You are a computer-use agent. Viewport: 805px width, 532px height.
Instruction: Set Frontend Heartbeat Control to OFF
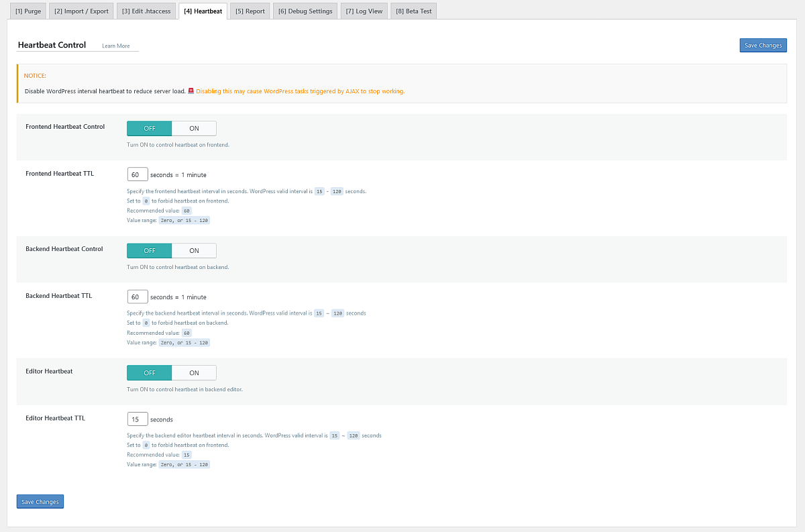pos(149,128)
